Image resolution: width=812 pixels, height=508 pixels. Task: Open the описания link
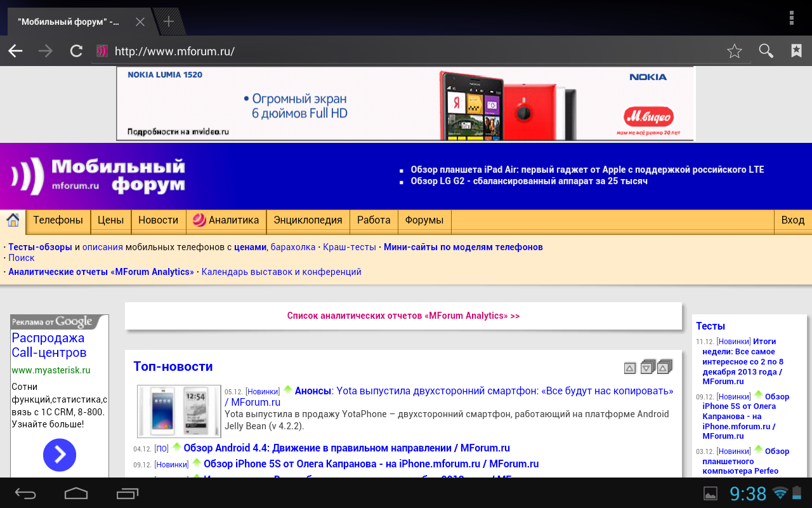pos(103,247)
